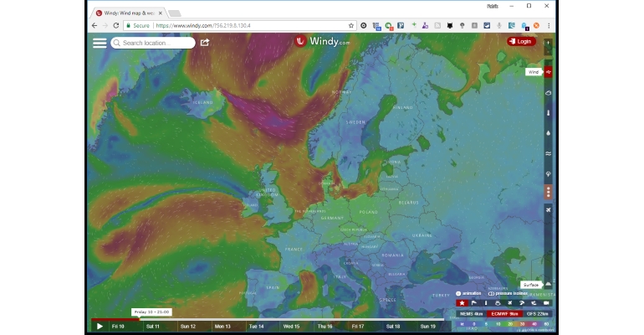This screenshot has width=644, height=335.
Task: Click the red Login button
Action: tap(521, 42)
